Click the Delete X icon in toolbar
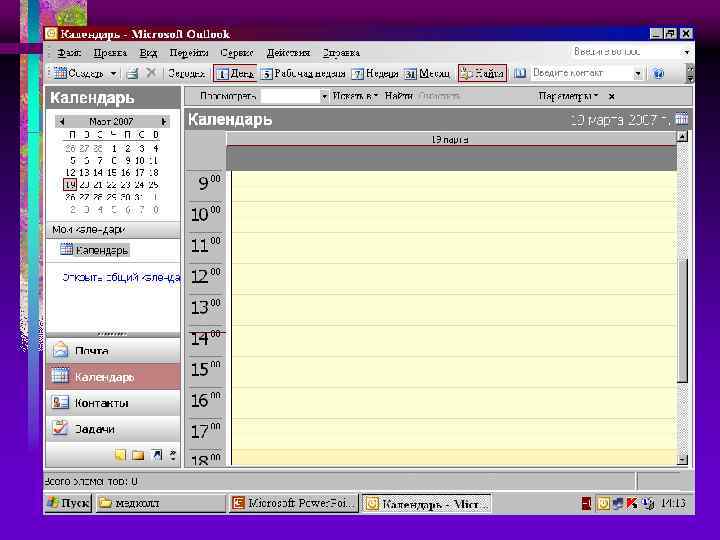Screen dimensions: 720x540 click(x=151, y=73)
